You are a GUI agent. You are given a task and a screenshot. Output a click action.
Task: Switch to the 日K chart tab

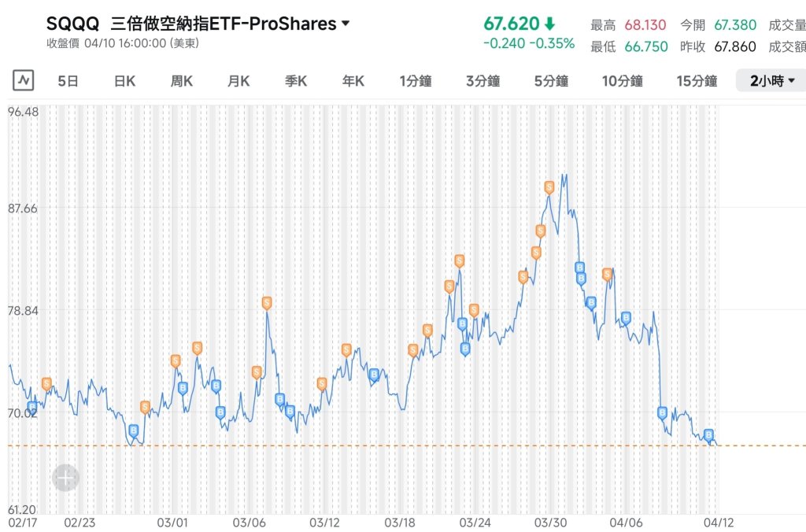tap(124, 81)
